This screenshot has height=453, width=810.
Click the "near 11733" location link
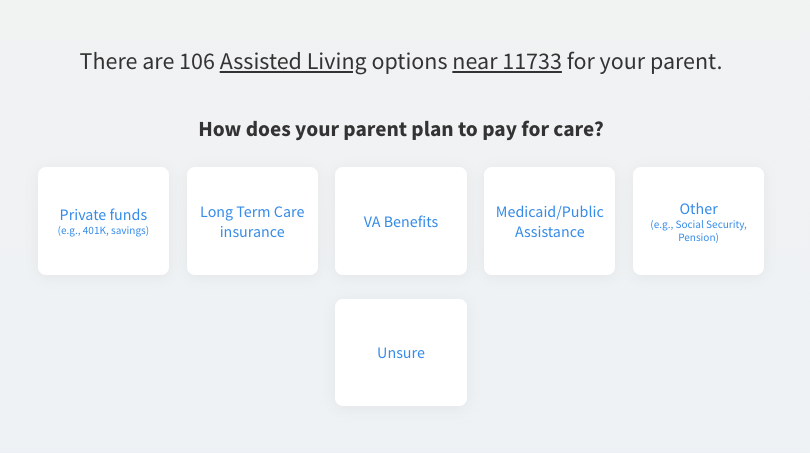(x=506, y=62)
